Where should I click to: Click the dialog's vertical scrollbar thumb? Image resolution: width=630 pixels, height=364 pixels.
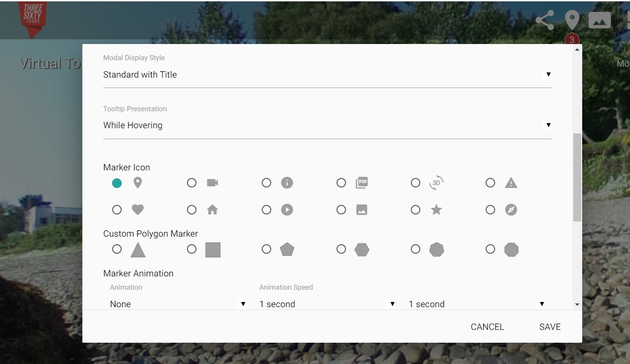click(577, 178)
